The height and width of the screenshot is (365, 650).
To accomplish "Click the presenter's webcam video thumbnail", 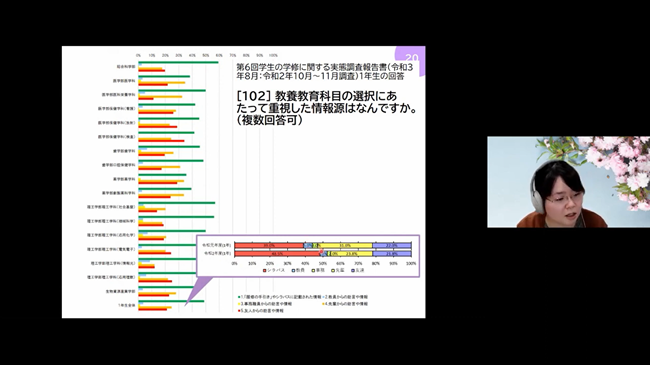I will [x=568, y=182].
